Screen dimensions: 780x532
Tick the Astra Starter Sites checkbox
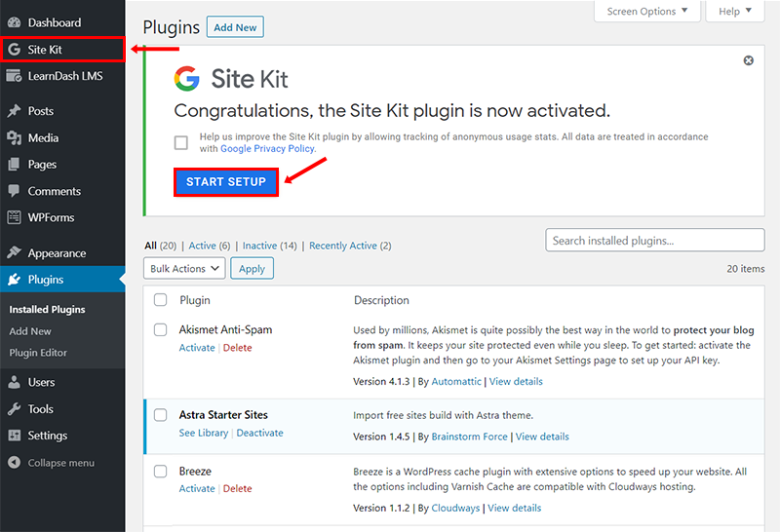click(x=161, y=415)
